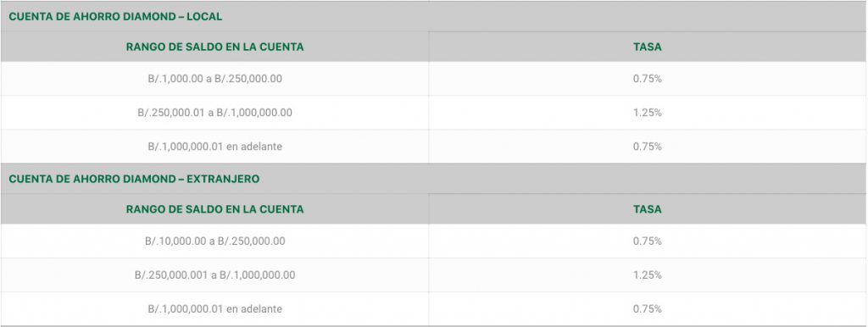Click the Cuenta de Ahorro Diamond – Extranjero heading

[x=134, y=180]
